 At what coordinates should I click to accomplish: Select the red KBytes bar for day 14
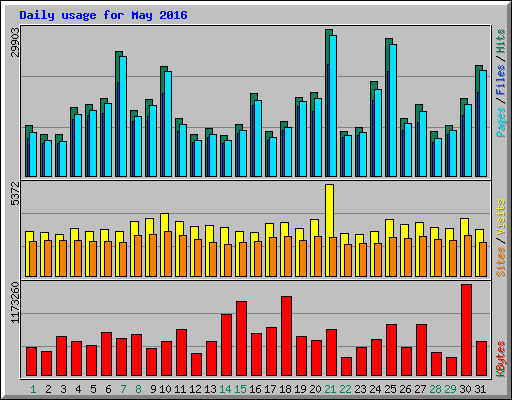(x=226, y=345)
